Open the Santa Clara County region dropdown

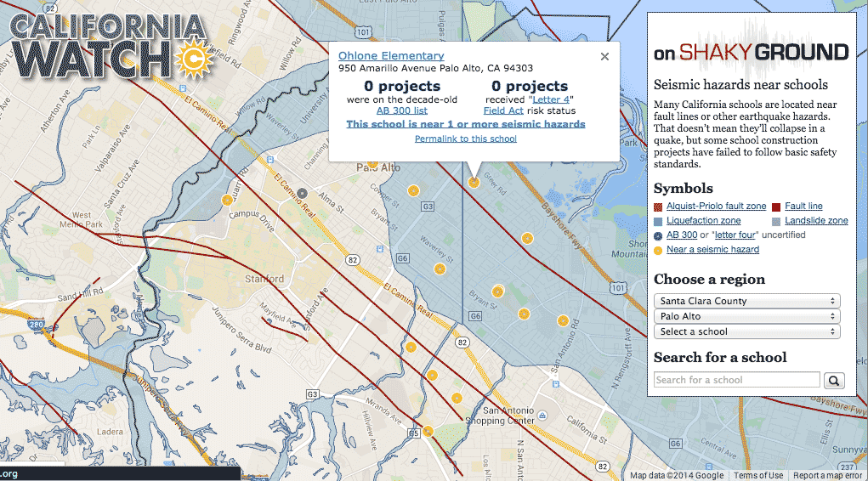746,301
